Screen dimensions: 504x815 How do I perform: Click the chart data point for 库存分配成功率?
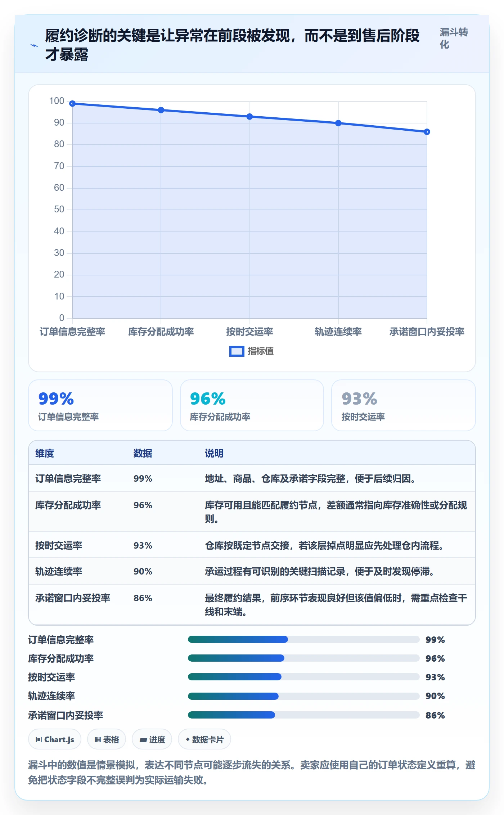click(x=161, y=110)
